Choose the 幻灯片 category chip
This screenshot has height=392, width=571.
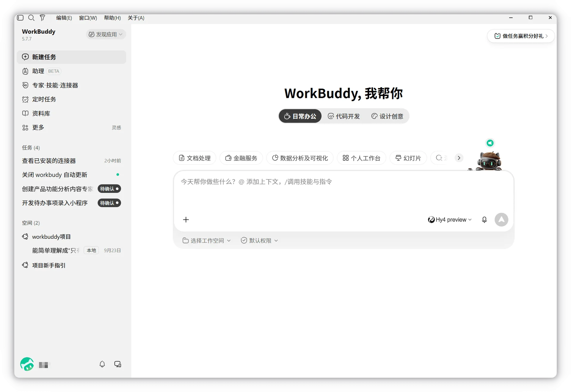click(408, 158)
